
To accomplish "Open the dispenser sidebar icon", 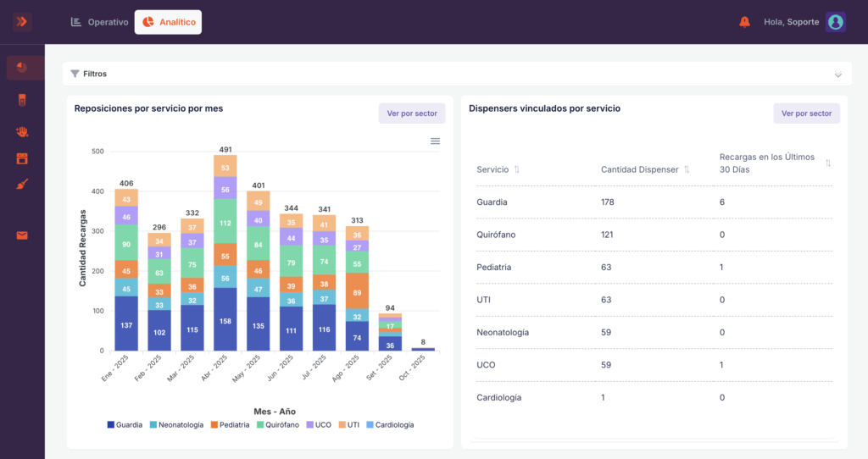I will click(x=22, y=100).
